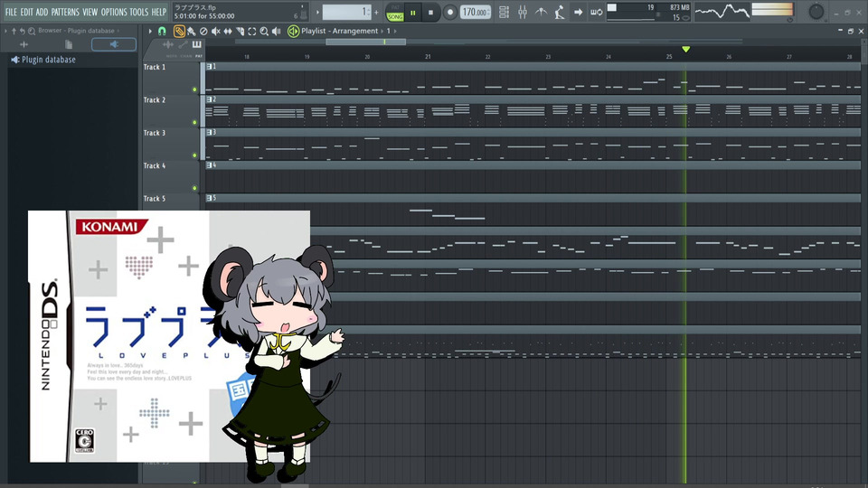This screenshot has height=488, width=868.
Task: Open the OPTIONS menu
Action: coord(114,12)
